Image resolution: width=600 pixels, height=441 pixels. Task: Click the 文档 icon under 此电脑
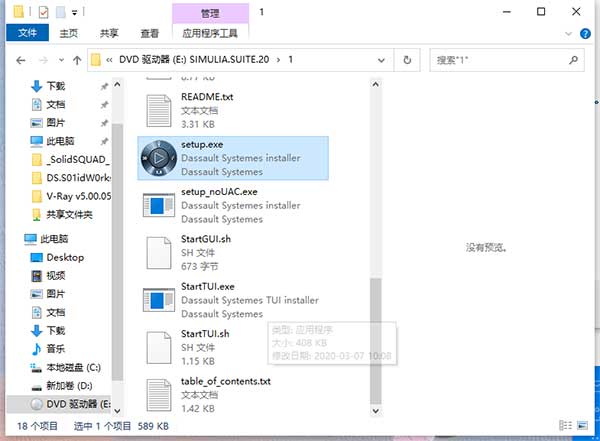point(36,312)
